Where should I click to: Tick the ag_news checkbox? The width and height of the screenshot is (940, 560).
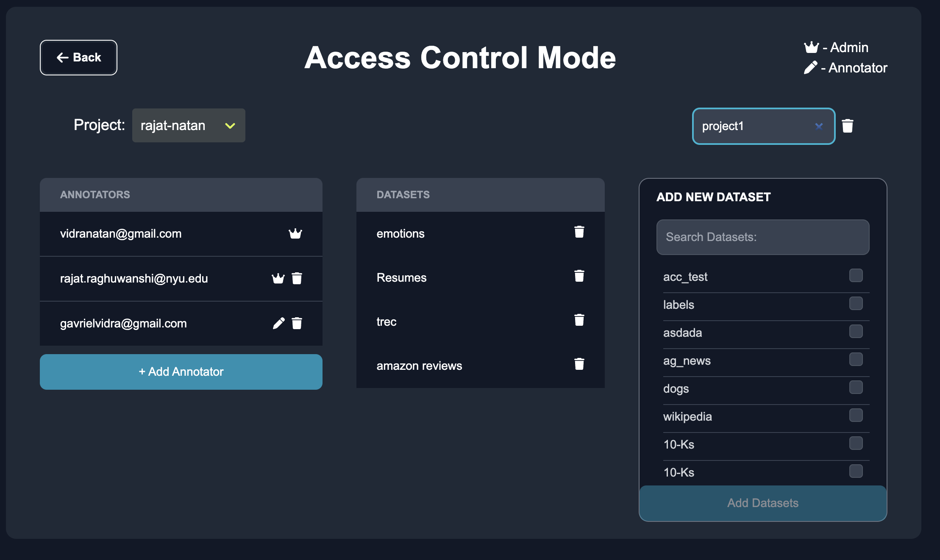pyautogui.click(x=856, y=360)
